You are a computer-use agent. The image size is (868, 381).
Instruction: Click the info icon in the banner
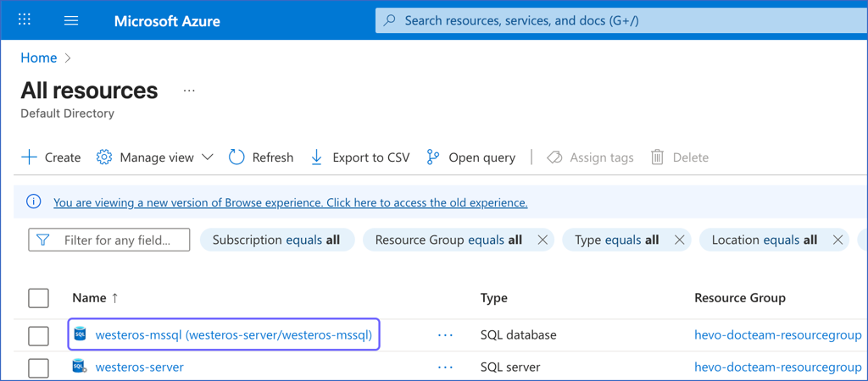coord(34,202)
